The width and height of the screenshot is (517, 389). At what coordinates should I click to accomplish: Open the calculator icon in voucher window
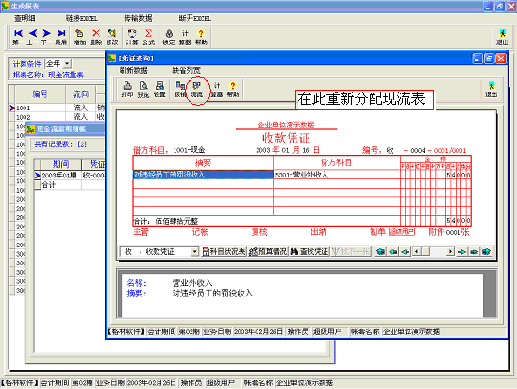pyautogui.click(x=217, y=89)
